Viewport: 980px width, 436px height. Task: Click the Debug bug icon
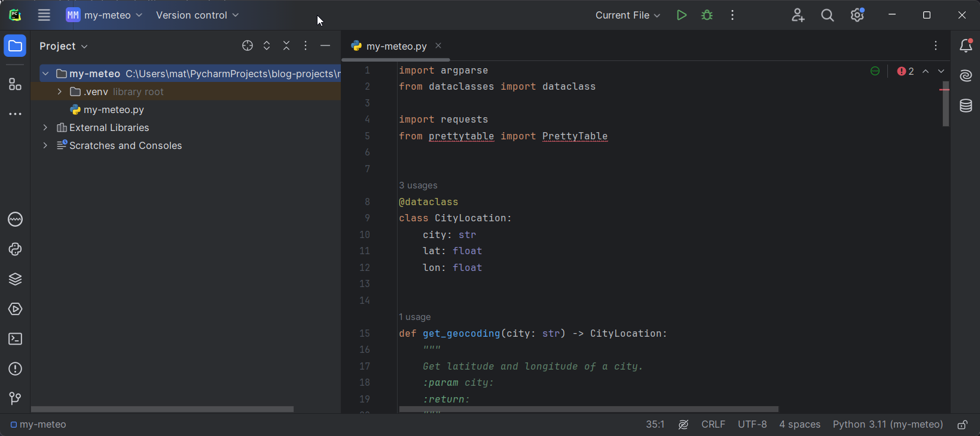707,16
